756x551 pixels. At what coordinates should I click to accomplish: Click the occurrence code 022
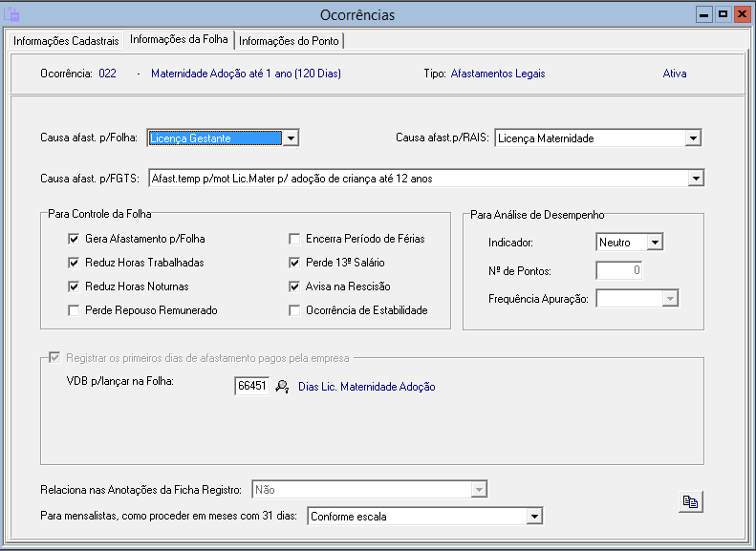point(107,74)
